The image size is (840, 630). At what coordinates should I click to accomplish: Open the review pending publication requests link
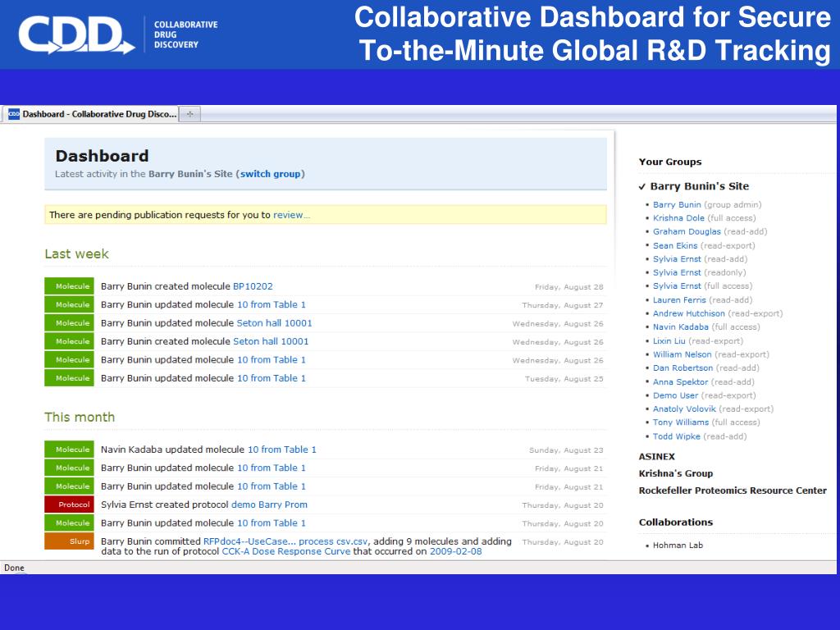tap(291, 215)
